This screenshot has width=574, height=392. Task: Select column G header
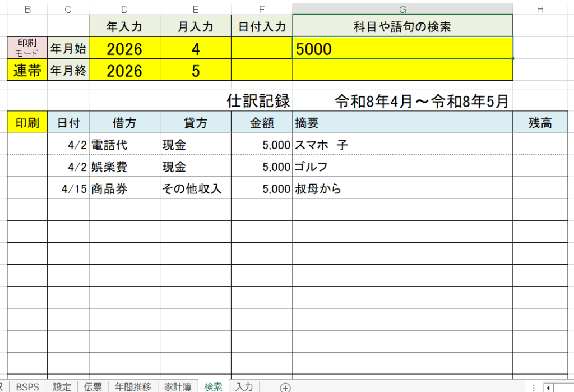[402, 9]
